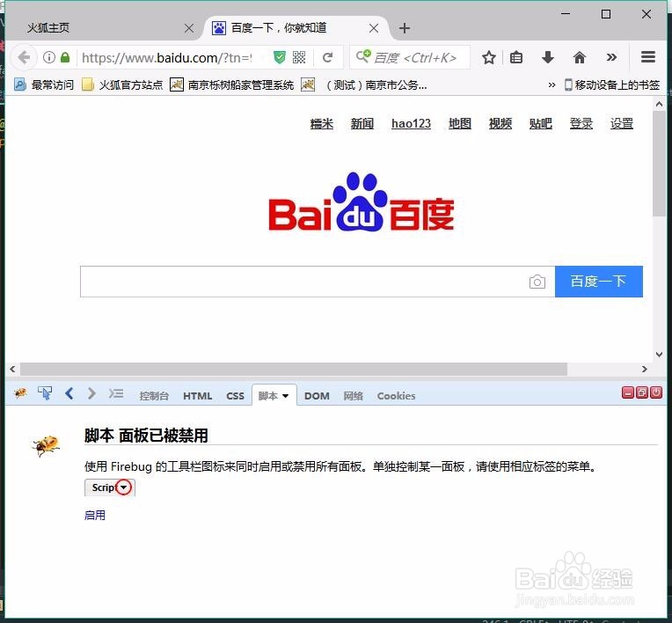Bookmark this page with the star icon
The height and width of the screenshot is (623, 672).
coord(488,57)
